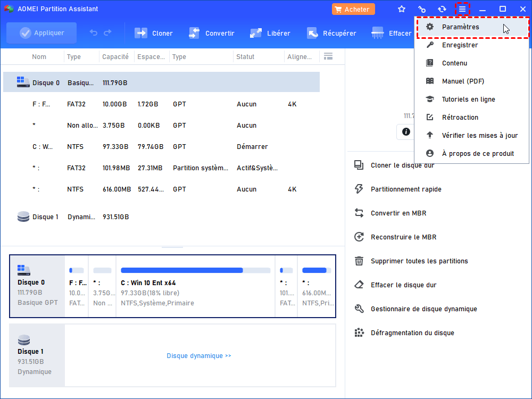Open the Récupérer toolbar item

[331, 33]
